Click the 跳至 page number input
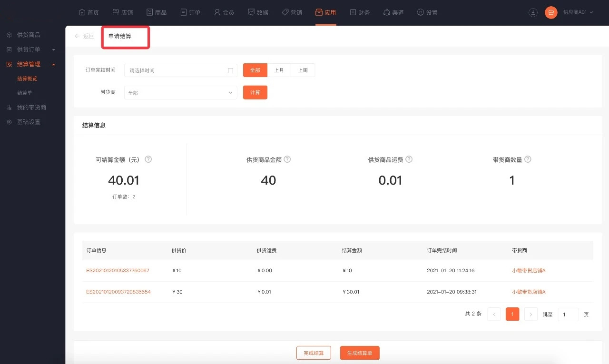 pos(568,315)
